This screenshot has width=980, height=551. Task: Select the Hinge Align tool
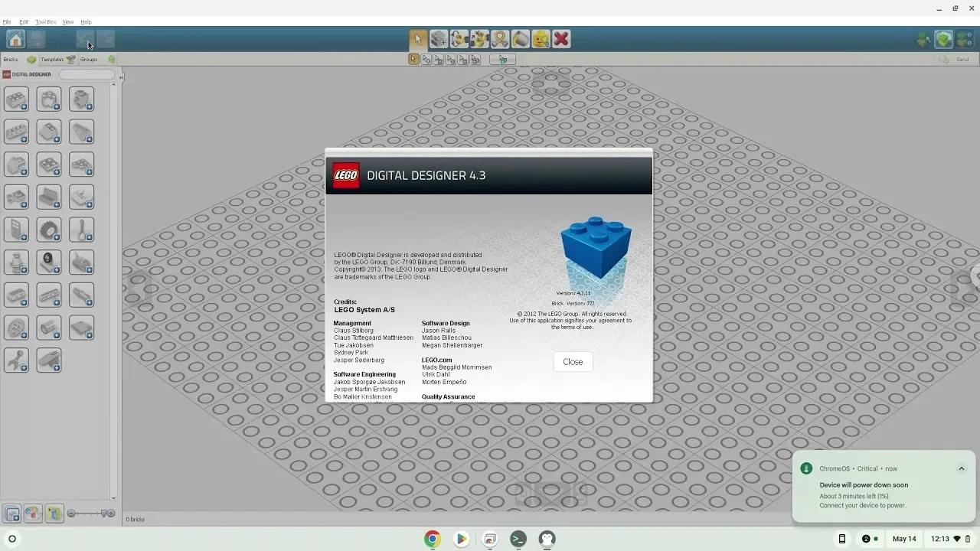(x=479, y=39)
